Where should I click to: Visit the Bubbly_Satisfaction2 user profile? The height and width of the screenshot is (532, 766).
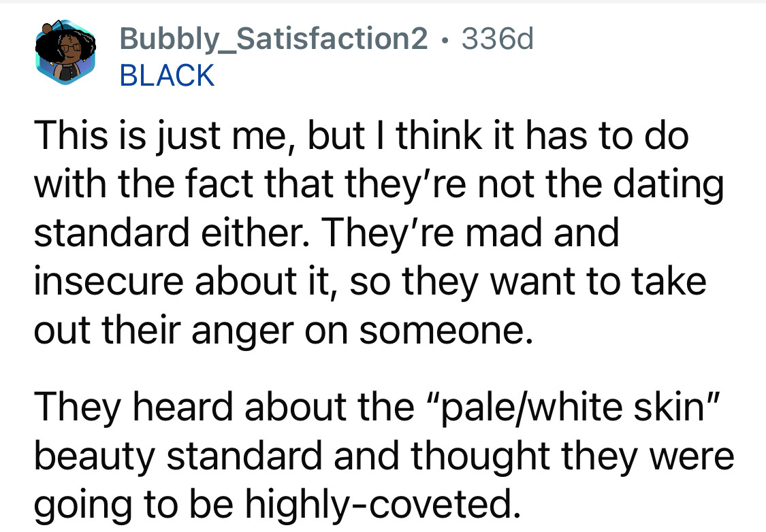tap(274, 39)
